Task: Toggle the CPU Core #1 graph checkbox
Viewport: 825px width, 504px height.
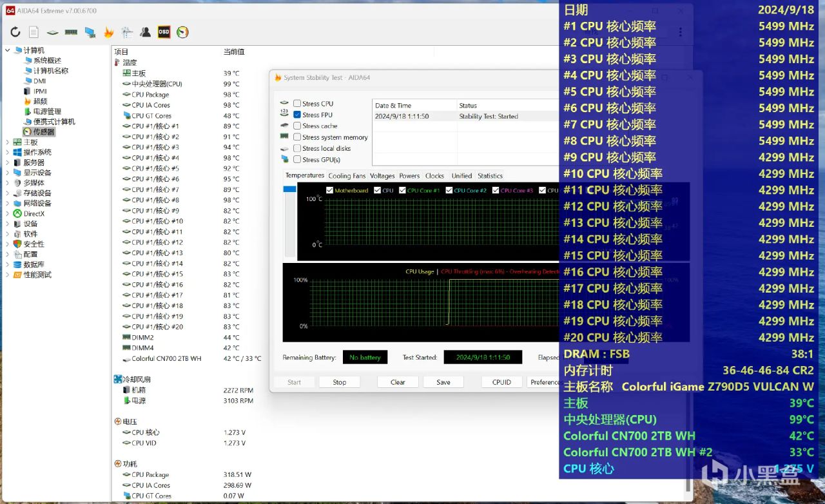Action: click(403, 190)
